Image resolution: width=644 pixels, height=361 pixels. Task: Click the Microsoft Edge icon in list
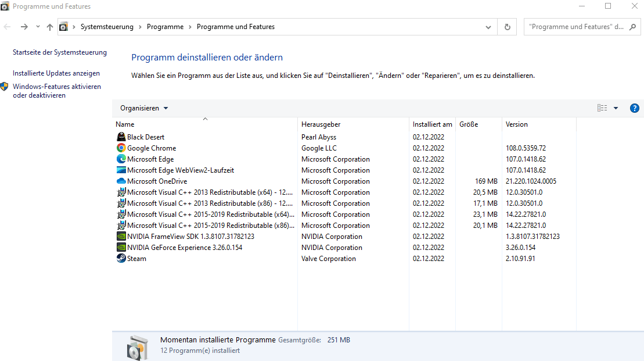click(x=121, y=159)
